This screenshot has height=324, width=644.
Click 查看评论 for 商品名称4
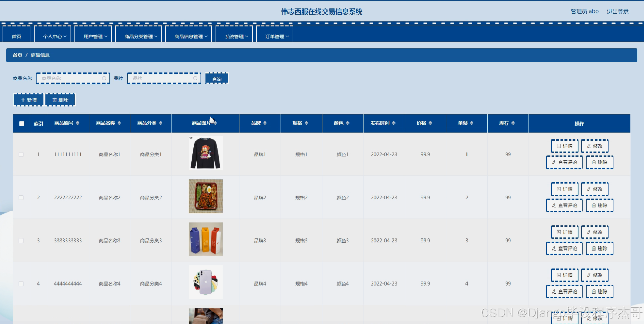click(564, 291)
